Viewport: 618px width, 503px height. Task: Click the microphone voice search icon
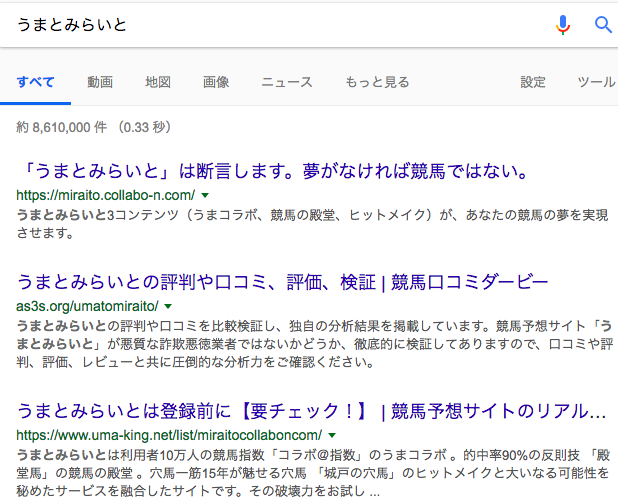(x=563, y=25)
